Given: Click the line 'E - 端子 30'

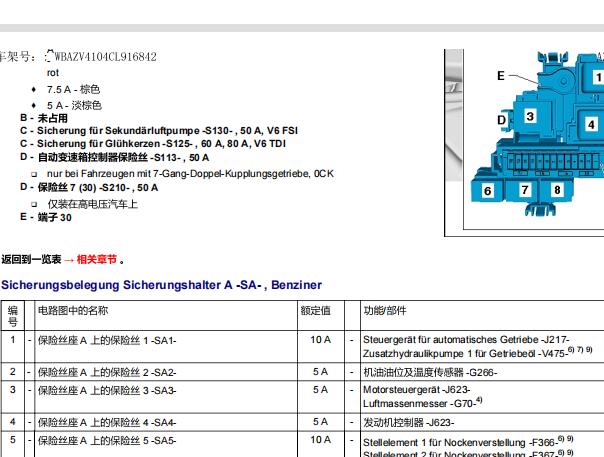Looking at the screenshot, I should 46,217.
